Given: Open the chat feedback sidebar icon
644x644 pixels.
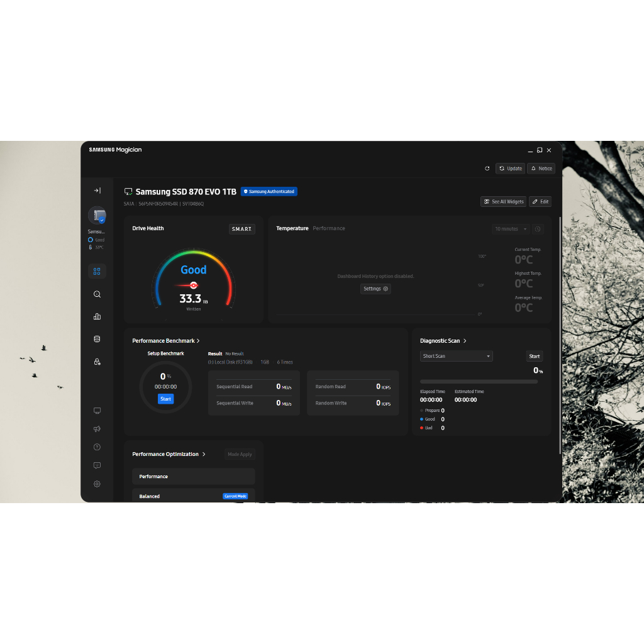Looking at the screenshot, I should [97, 465].
